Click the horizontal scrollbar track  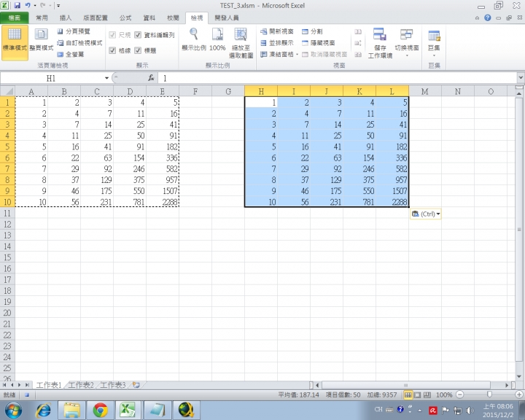coord(405,385)
